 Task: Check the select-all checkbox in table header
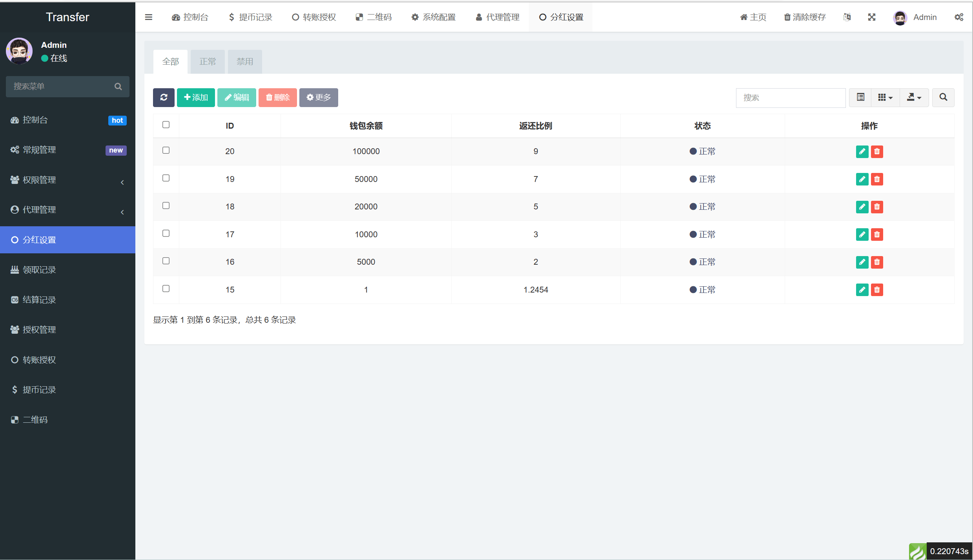[x=166, y=125]
